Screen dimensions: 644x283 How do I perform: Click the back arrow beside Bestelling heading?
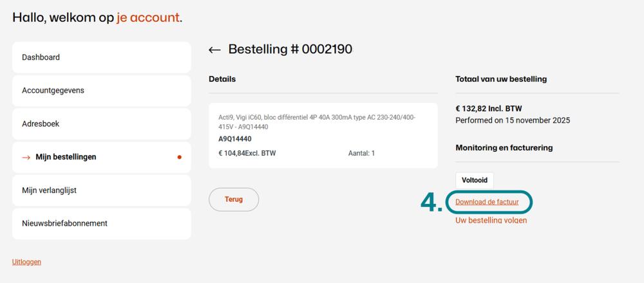coord(214,50)
